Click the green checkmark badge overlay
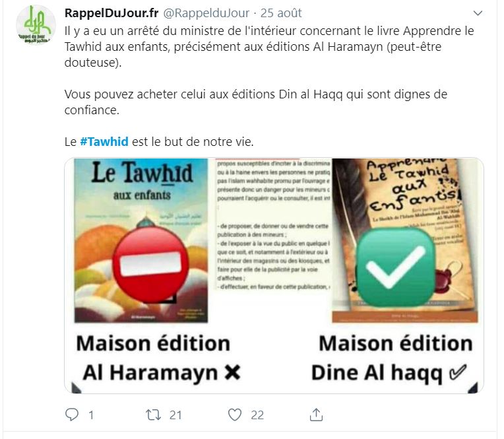Image resolution: width=504 pixels, height=439 pixels. [x=396, y=267]
